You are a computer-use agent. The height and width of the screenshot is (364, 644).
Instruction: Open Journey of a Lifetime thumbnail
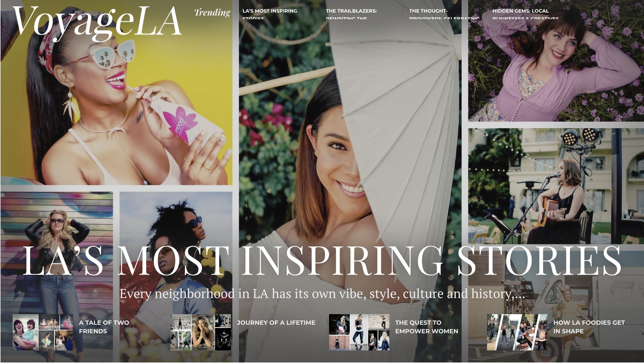[201, 332]
